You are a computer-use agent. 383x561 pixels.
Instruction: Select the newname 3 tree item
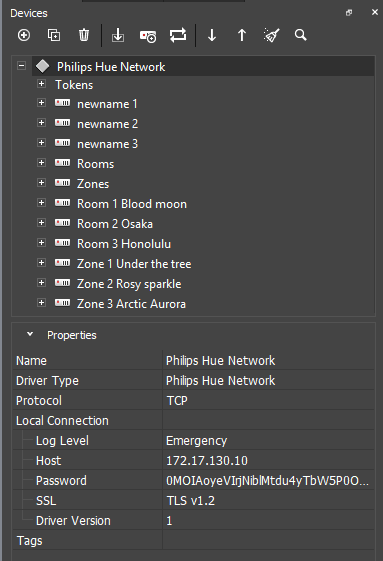(x=108, y=144)
